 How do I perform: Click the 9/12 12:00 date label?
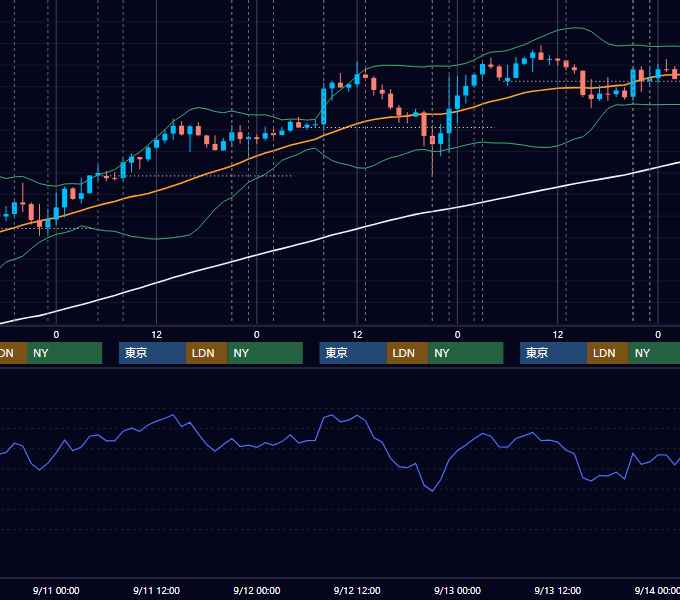point(357,590)
